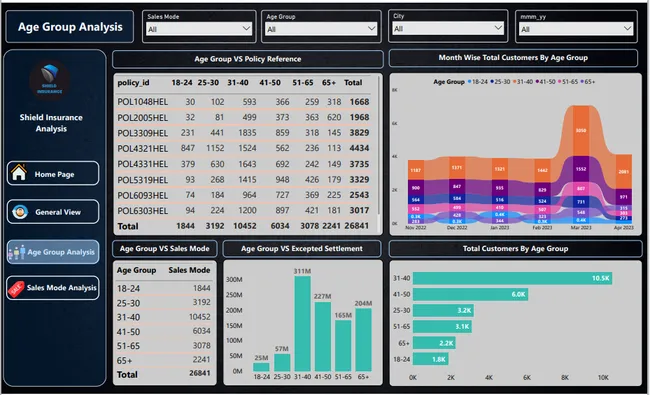Click the people icon on Age Group Analysis
Viewport: 650px width, 395px height.
(x=17, y=252)
